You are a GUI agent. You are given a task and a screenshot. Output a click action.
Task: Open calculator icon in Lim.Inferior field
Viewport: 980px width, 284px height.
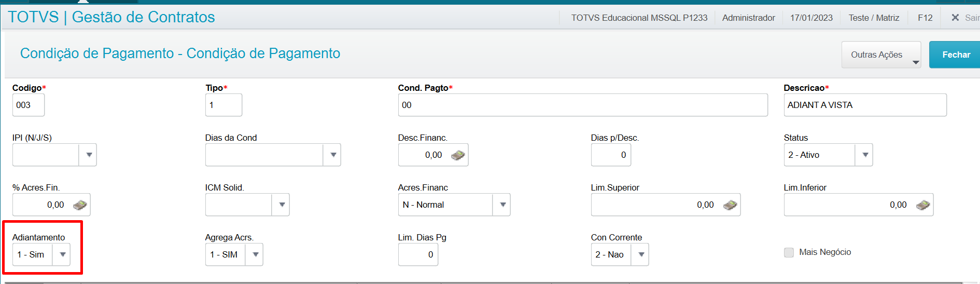923,205
